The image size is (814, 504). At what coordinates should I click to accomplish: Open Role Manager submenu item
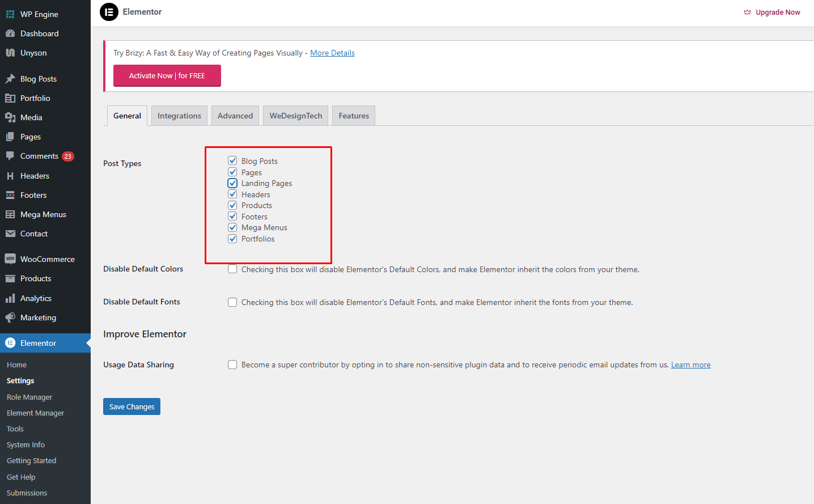tap(29, 397)
